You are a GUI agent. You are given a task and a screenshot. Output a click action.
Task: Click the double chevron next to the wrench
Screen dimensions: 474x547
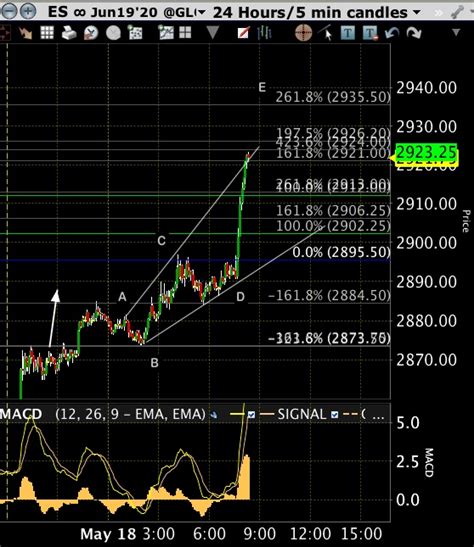click(439, 13)
